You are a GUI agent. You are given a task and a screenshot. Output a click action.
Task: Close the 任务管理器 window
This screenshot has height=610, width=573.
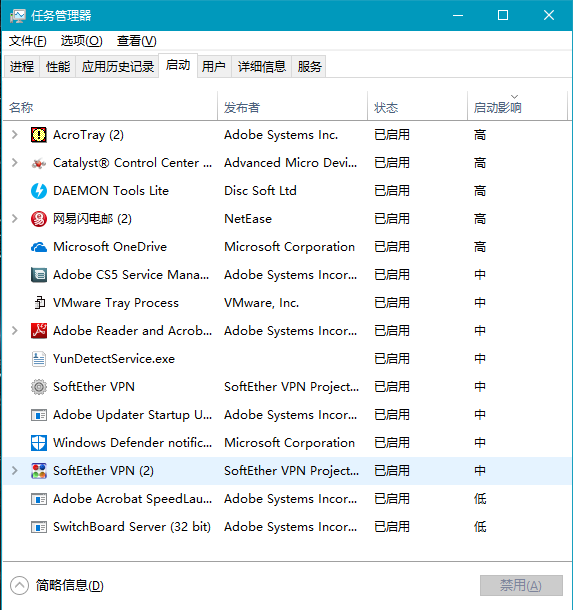tap(549, 16)
